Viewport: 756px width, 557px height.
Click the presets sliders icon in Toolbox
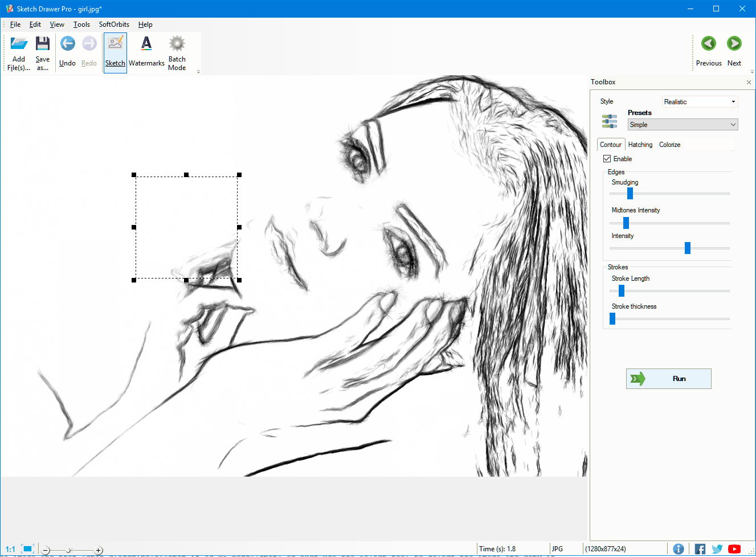(x=608, y=121)
